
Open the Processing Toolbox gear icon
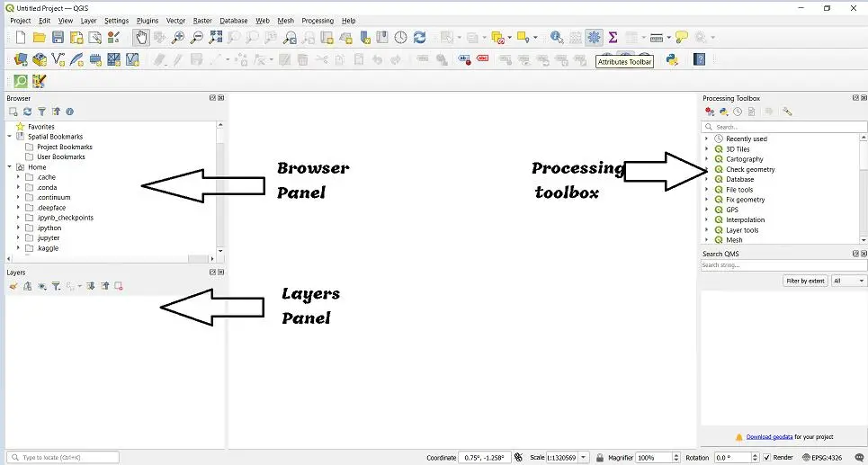(594, 37)
